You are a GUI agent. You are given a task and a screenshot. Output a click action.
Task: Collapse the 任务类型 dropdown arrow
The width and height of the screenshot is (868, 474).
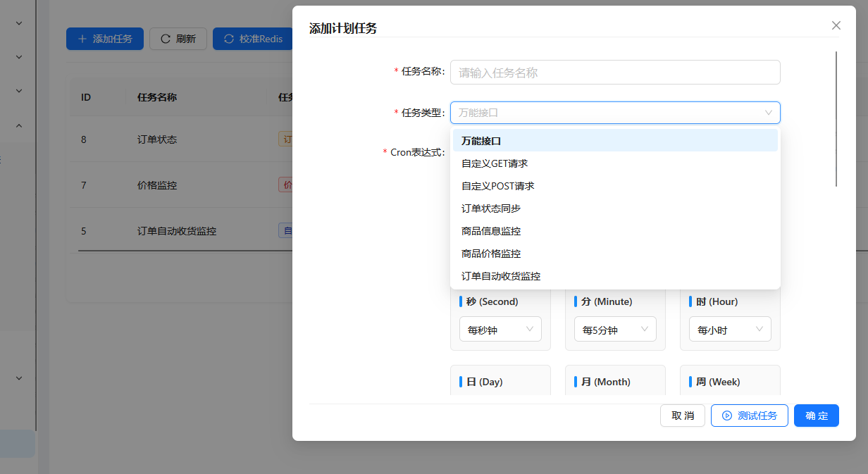click(768, 113)
